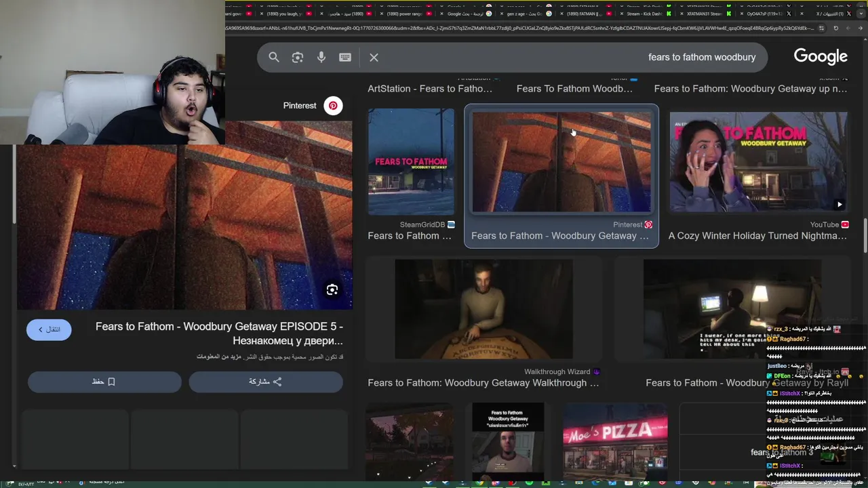Open the preview title 'Fears to Fathom - Woodbury Getaway EPISODE 5'
The height and width of the screenshot is (488, 868).
tap(219, 333)
